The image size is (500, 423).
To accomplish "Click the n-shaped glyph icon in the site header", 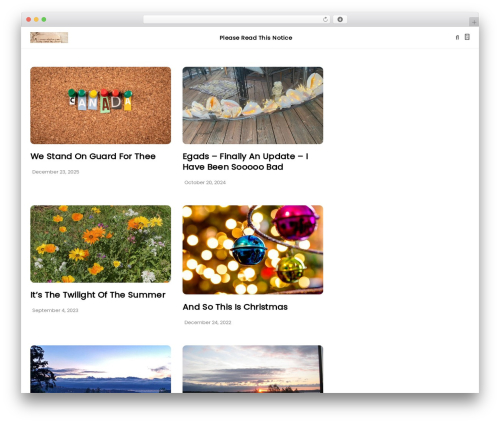I will 457,37.
